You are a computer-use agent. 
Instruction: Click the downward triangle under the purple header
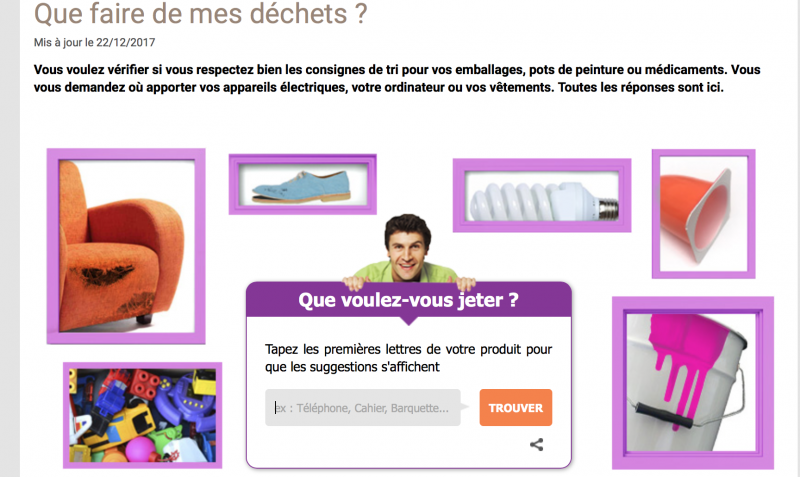[x=409, y=321]
